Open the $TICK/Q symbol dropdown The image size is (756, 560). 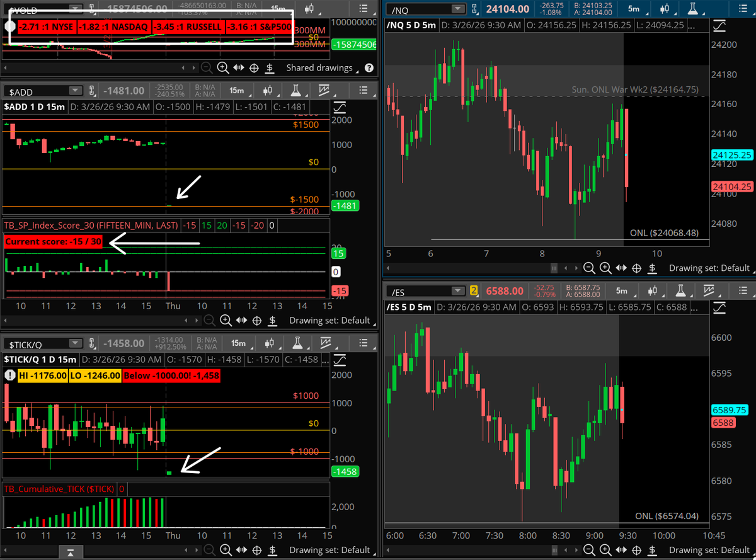[76, 343]
